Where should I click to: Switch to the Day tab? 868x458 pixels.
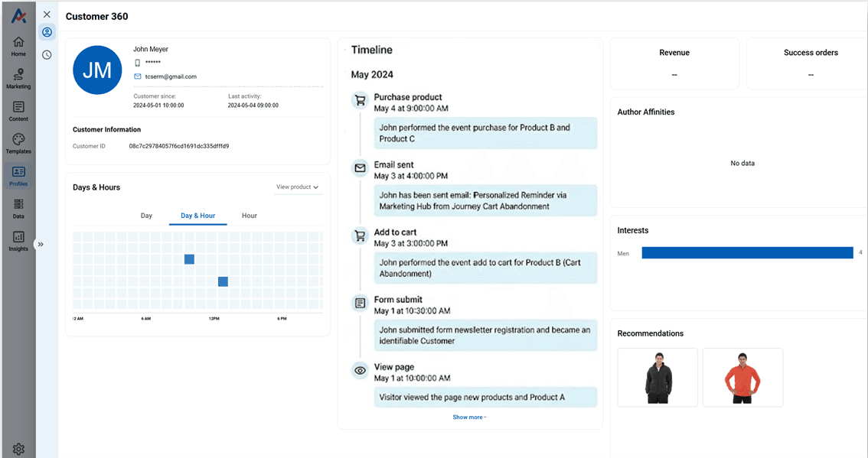[146, 216]
